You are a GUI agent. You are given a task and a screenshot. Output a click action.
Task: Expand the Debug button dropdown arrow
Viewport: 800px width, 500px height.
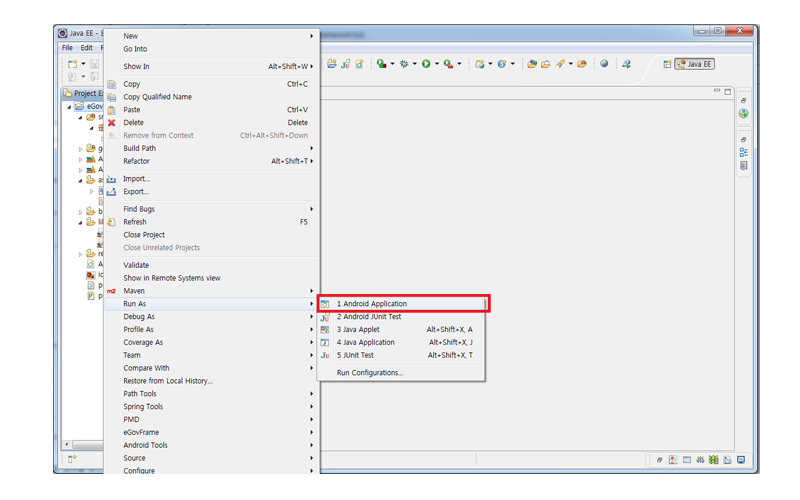pyautogui.click(x=415, y=65)
